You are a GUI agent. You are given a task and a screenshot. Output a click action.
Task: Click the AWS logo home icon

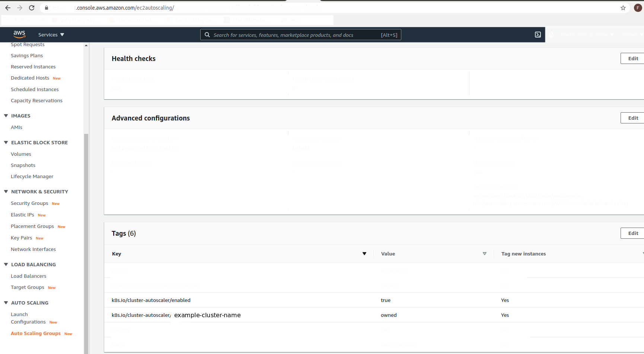click(19, 34)
